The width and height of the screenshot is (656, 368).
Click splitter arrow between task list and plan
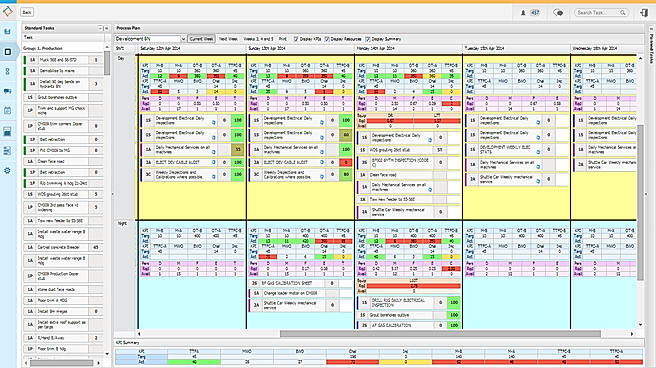pos(112,194)
